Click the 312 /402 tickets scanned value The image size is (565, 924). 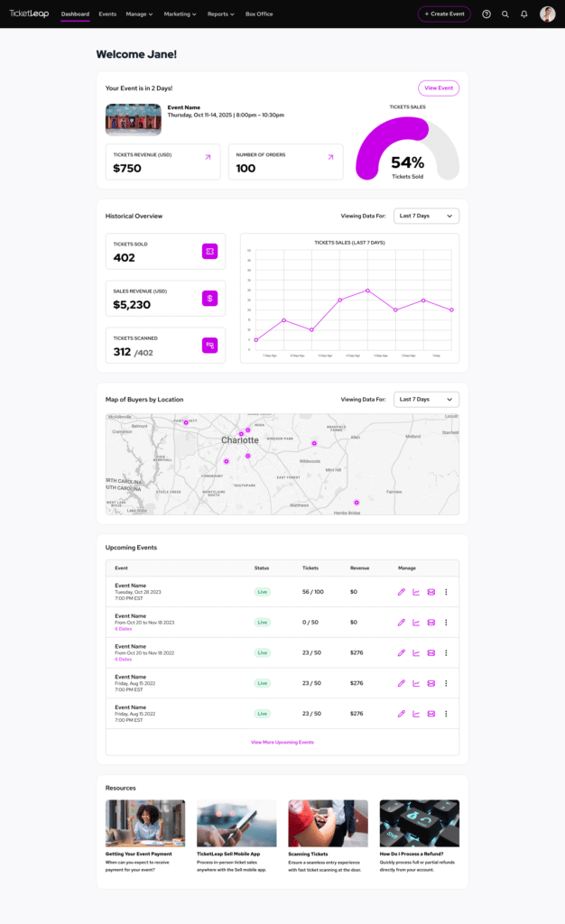point(134,352)
